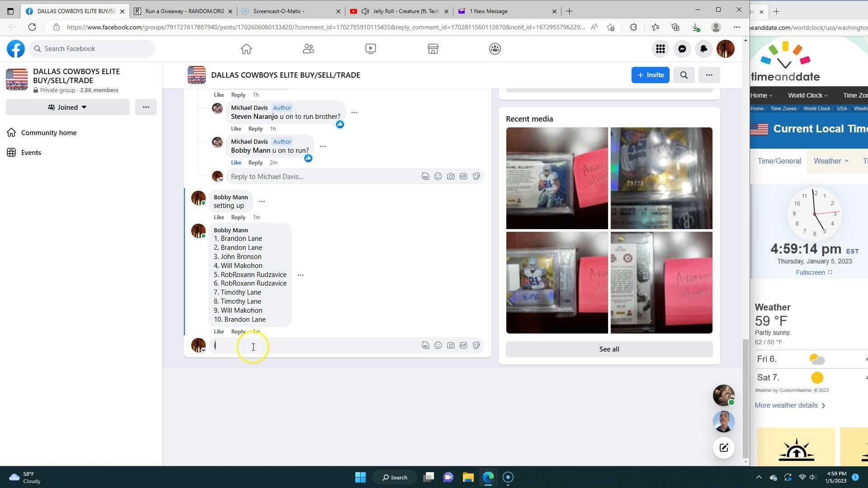This screenshot has width=868, height=488.
Task: Toggle Like on "setting up" comment
Action: point(219,217)
